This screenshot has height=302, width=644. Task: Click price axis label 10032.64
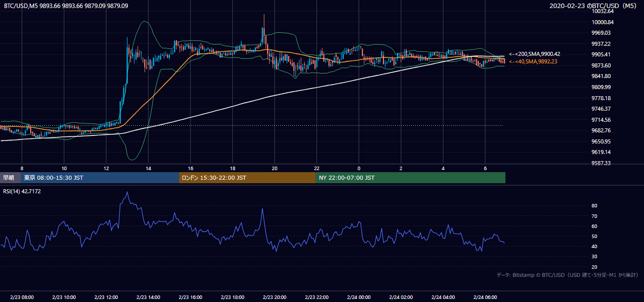(603, 11)
